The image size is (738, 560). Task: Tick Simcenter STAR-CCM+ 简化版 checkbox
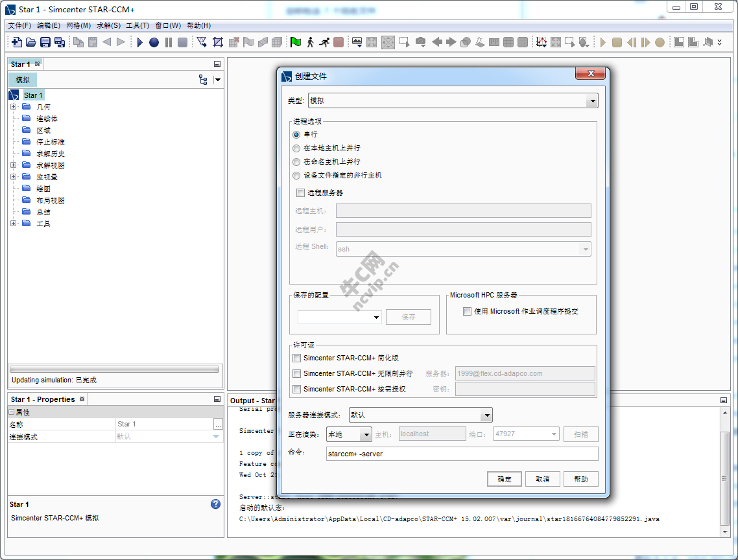296,358
